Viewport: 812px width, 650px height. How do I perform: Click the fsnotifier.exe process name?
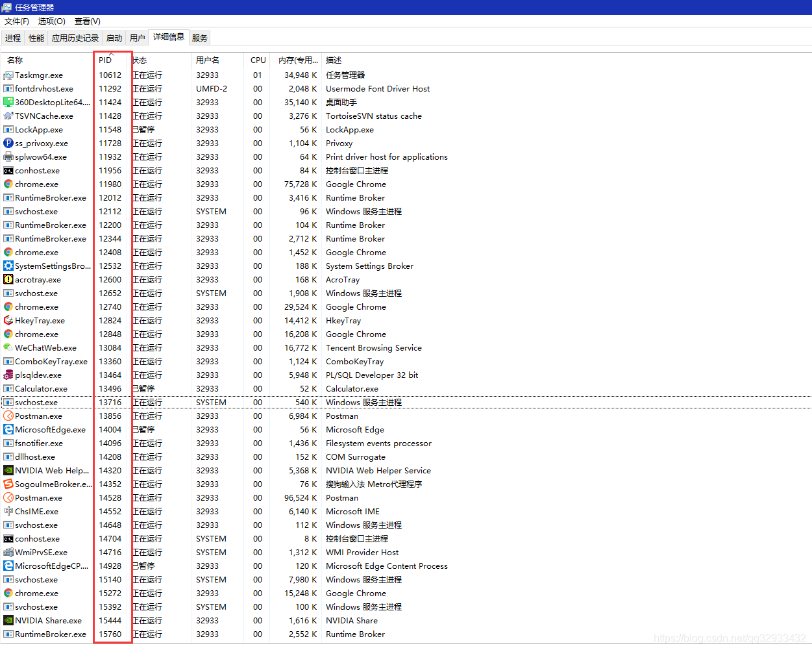(x=39, y=444)
